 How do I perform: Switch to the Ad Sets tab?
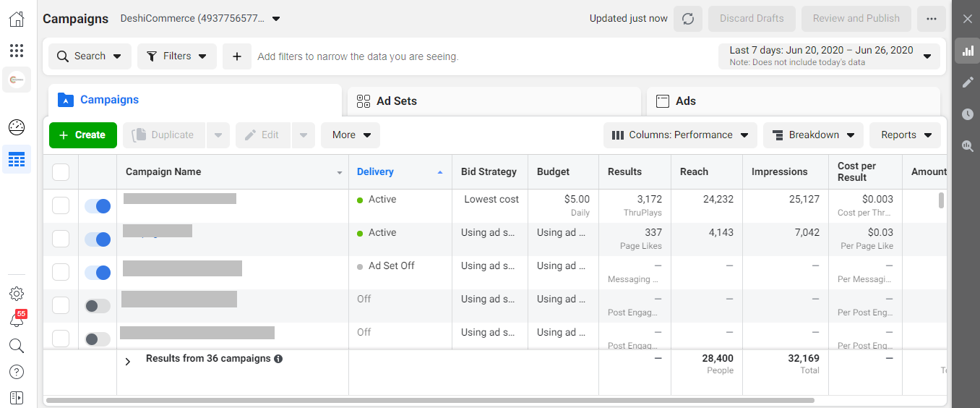pyautogui.click(x=494, y=101)
